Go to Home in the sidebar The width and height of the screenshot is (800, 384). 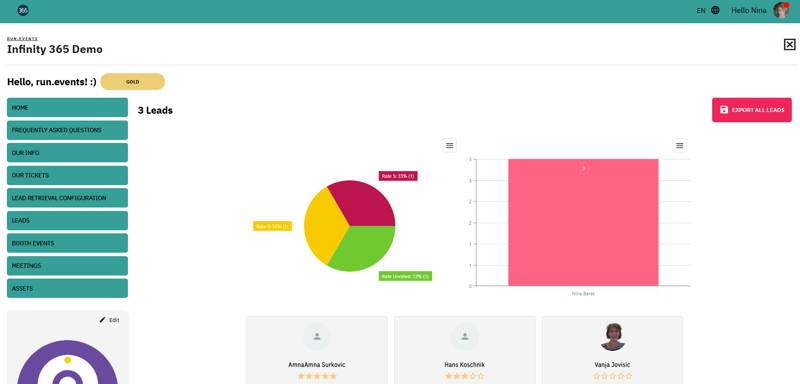[67, 108]
